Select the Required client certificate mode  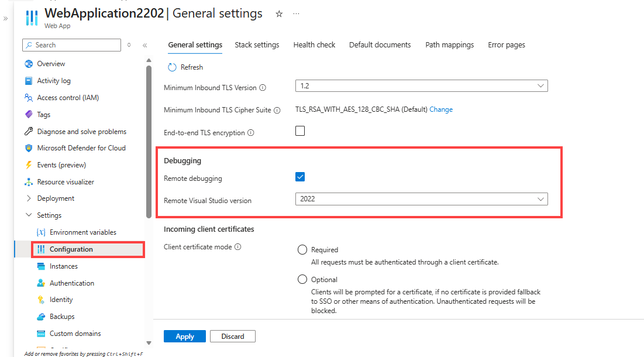point(302,249)
